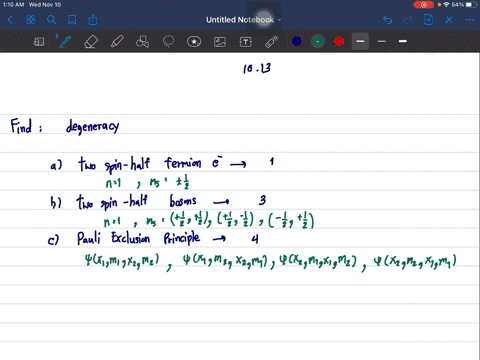Screen dimensions: 480x360
Task: Select the Pen tool
Action: pos(65,42)
